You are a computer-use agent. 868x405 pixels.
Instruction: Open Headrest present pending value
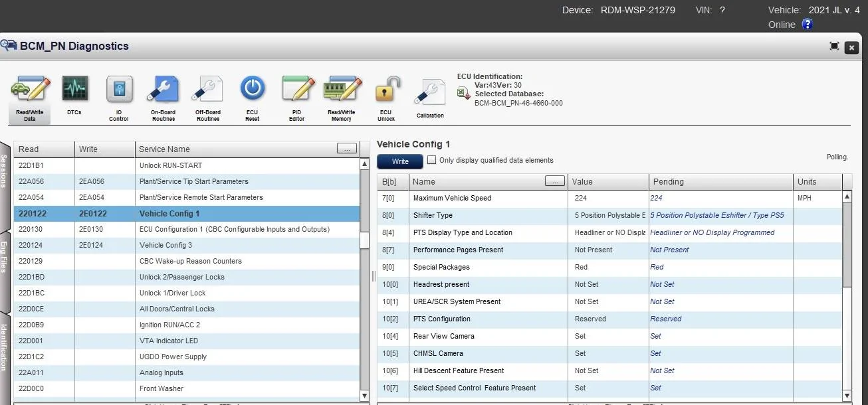point(720,284)
